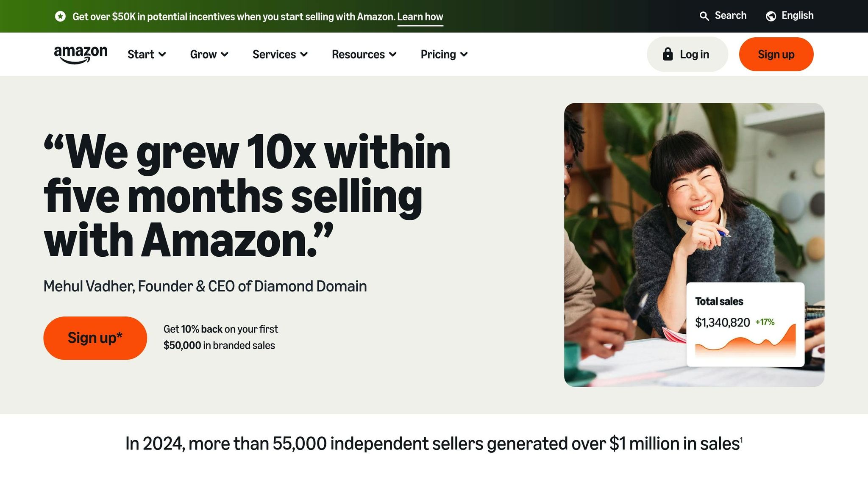This screenshot has width=868, height=488.
Task: Click the footnote marker after $1 million claim
Action: [x=742, y=439]
